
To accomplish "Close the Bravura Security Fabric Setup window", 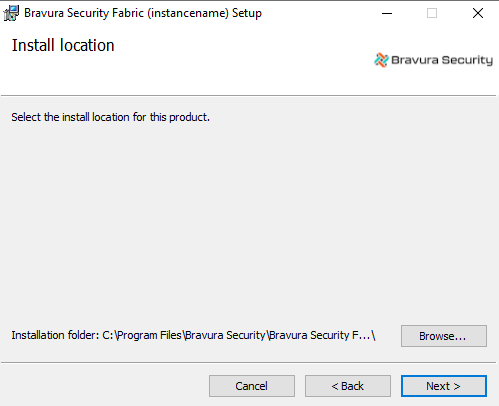I will tap(478, 13).
